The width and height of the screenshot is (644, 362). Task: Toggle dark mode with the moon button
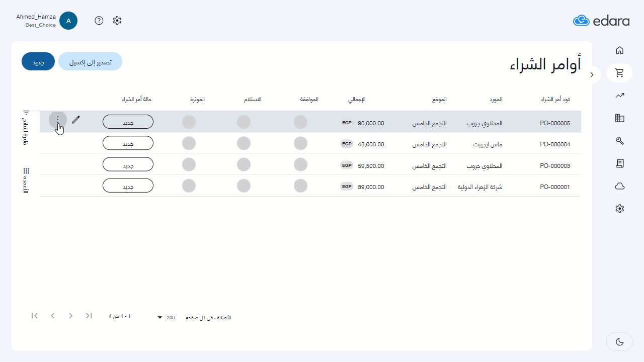(x=620, y=342)
